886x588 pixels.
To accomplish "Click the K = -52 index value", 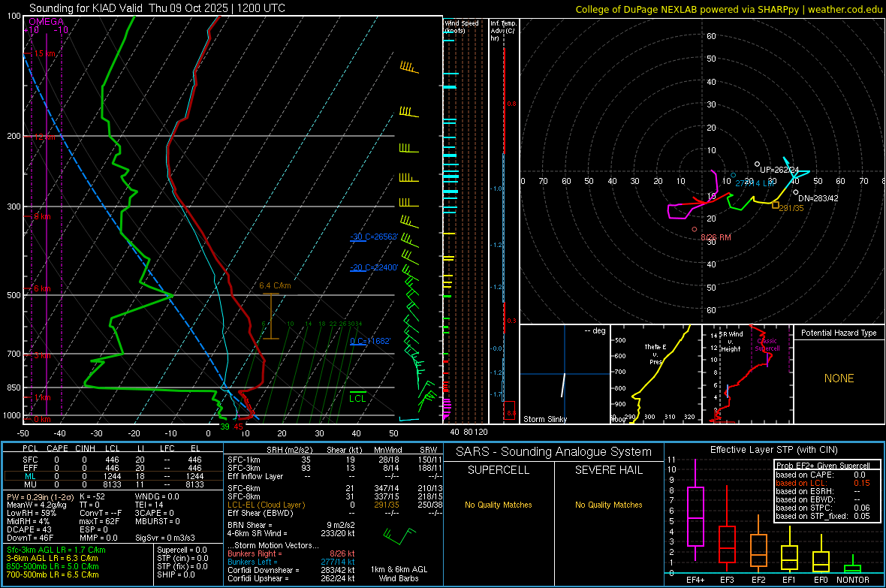I will click(x=92, y=496).
